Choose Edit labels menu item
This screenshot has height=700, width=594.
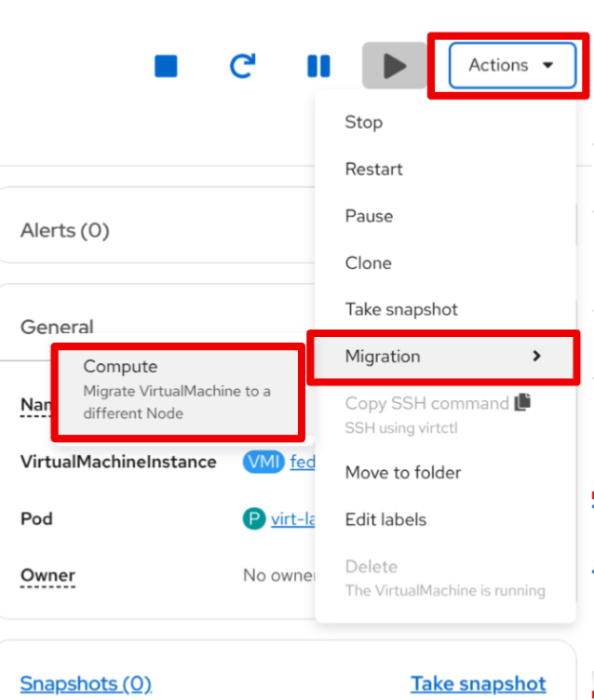(x=385, y=519)
